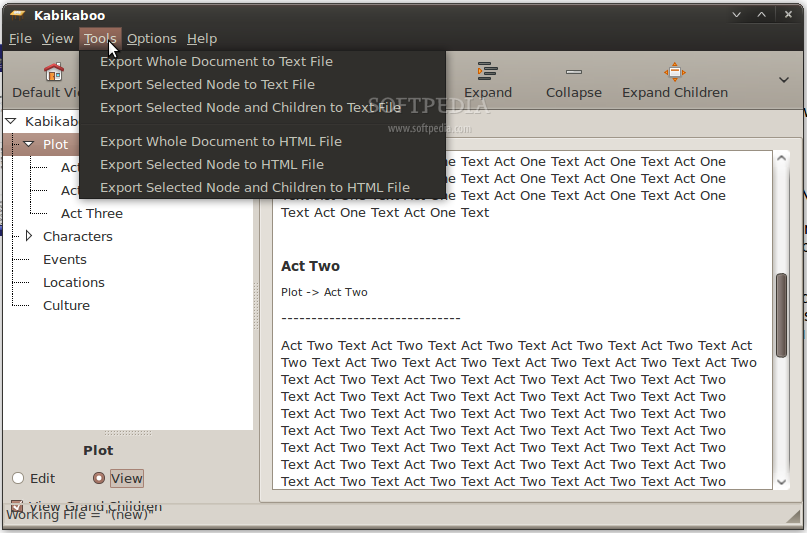Choose Export Selected Node to HTML File

coord(211,164)
